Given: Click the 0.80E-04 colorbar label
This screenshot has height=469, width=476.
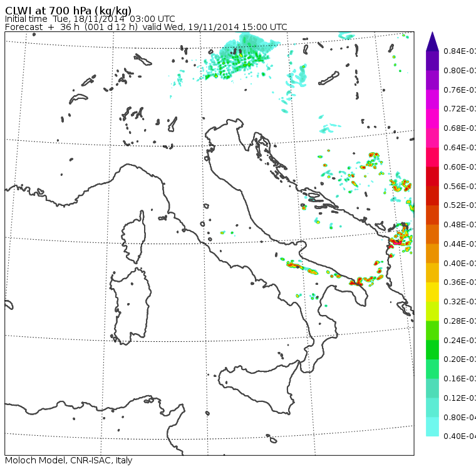Looking at the screenshot, I should click(460, 418).
